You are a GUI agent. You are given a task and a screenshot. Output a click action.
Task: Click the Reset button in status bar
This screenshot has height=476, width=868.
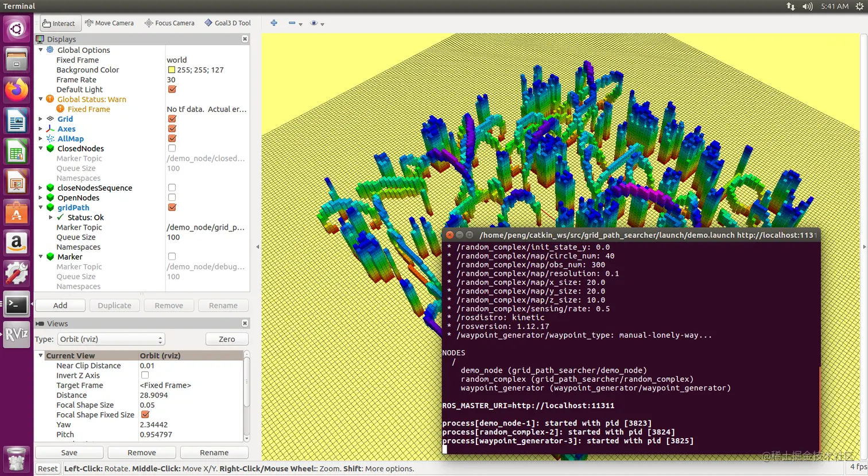click(x=48, y=469)
